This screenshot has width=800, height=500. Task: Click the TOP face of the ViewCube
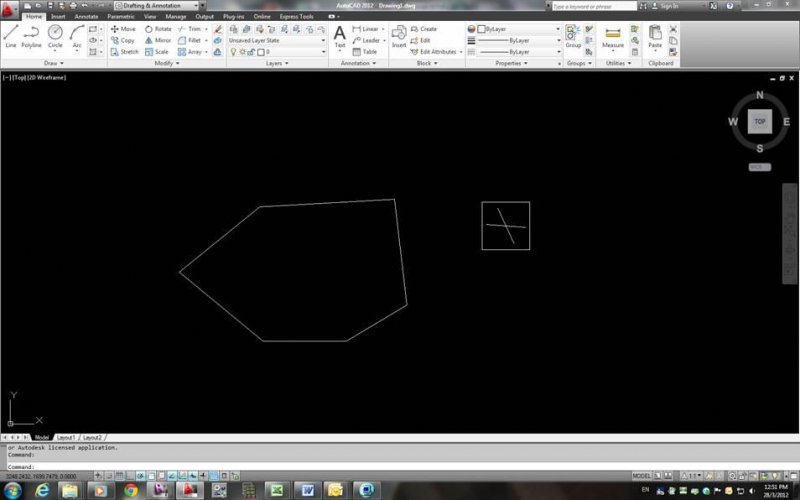[x=760, y=121]
